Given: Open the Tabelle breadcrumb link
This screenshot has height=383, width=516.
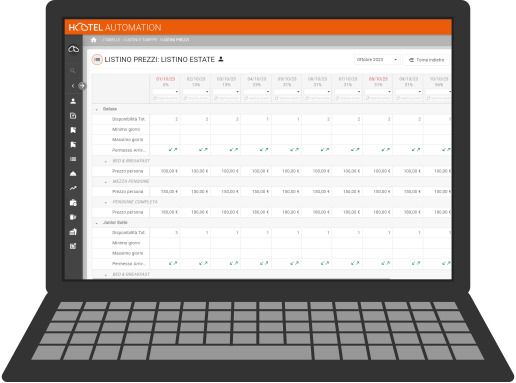Looking at the screenshot, I should point(111,40).
